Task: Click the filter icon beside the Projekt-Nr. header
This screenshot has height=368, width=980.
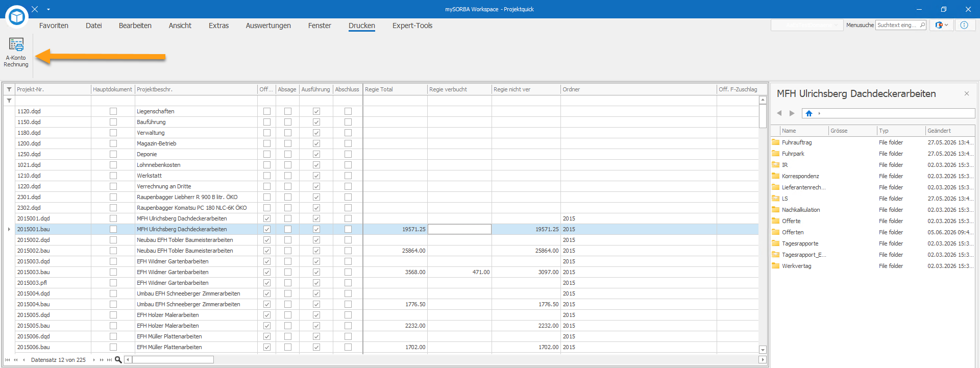Action: click(9, 89)
